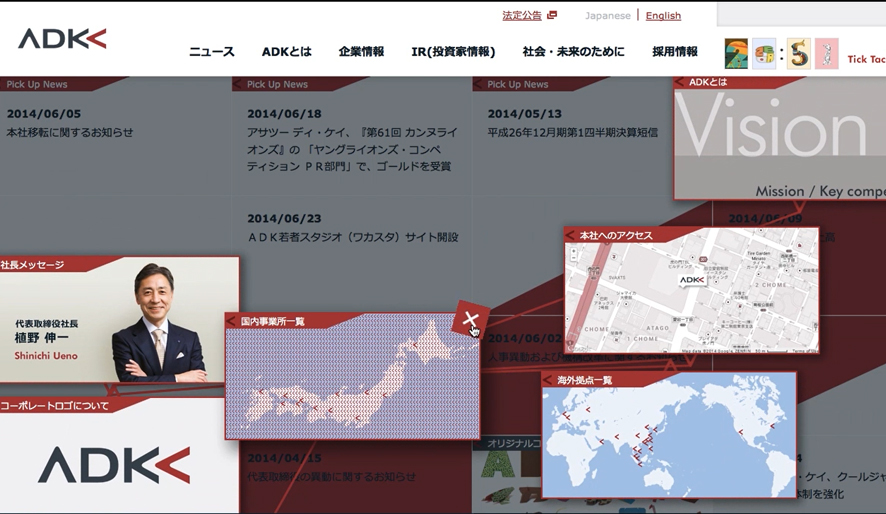This screenshot has width=886, height=514.
Task: Open the カンヌライオンズ gold award news
Action: (x=352, y=149)
